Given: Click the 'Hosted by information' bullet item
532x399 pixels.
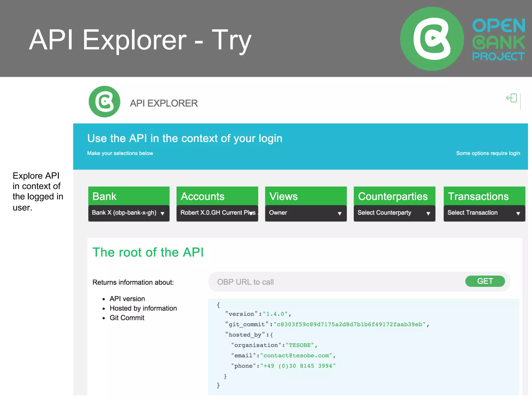Looking at the screenshot, I should coord(143,308).
